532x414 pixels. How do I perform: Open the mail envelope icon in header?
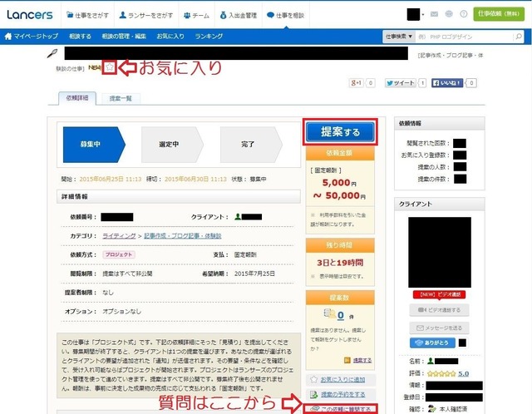point(434,14)
